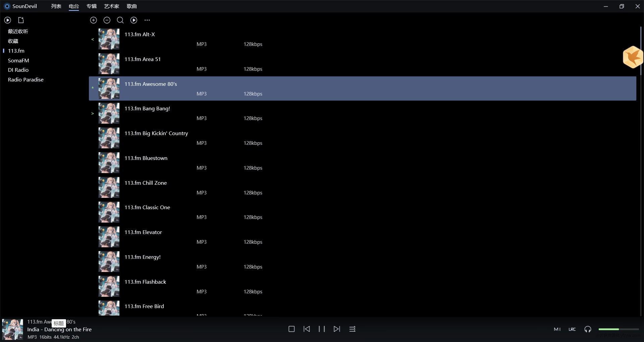Switch to 列表 tab

click(56, 6)
